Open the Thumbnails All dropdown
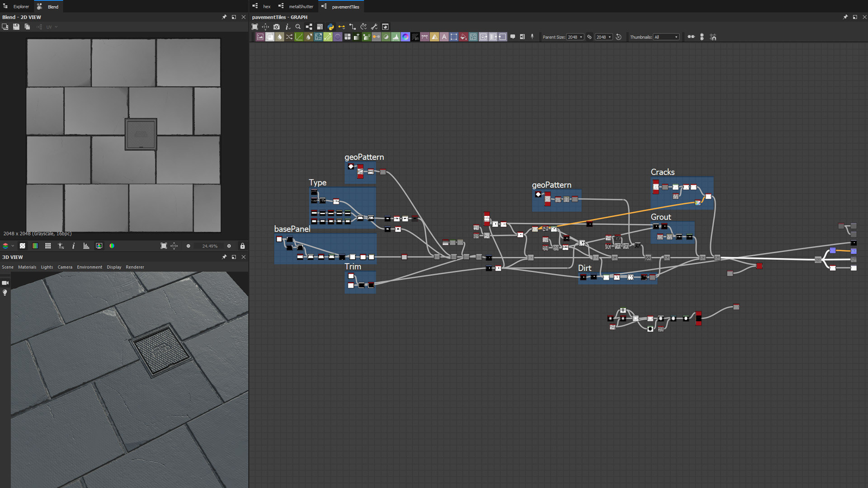The image size is (868, 488). point(666,37)
